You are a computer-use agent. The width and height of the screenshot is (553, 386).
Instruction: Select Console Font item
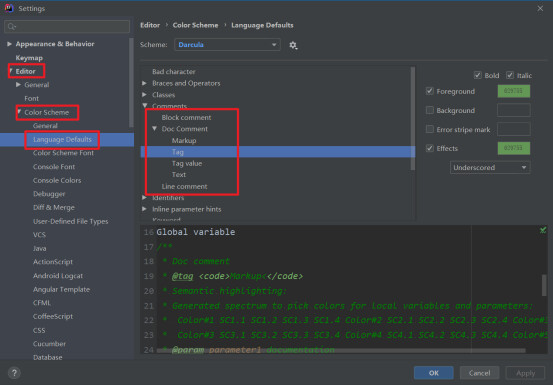[54, 167]
